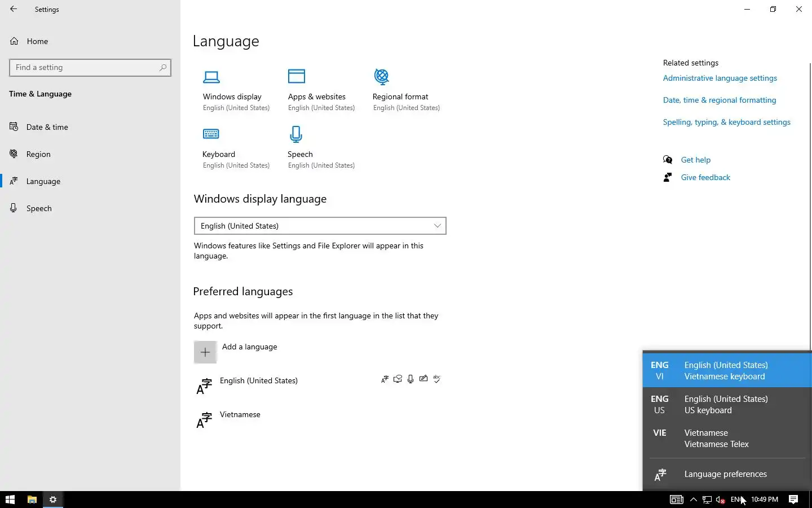Go back using the Settings back arrow
The width and height of the screenshot is (812, 508).
[x=14, y=9]
